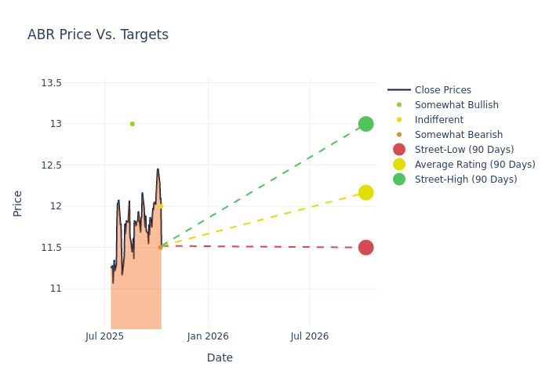This screenshot has width=549, height=392.
Task: Click the Jul 2026 x-axis tick label
Action: (x=310, y=336)
